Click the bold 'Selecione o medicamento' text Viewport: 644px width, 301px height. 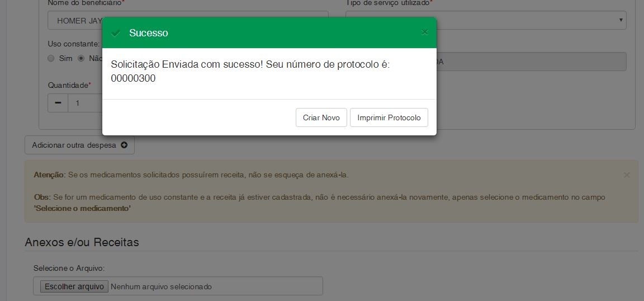(82, 209)
